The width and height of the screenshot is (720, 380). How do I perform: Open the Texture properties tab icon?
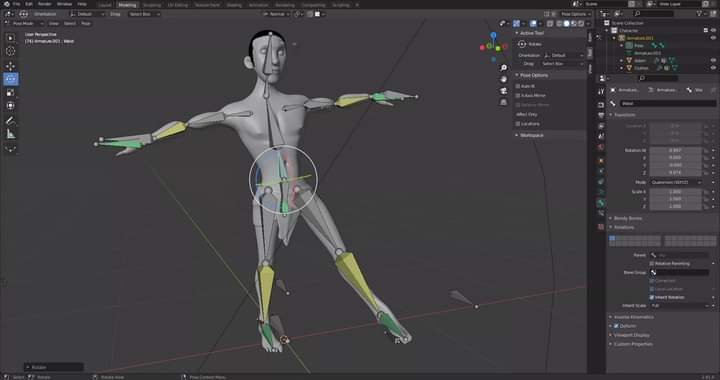pyautogui.click(x=601, y=227)
